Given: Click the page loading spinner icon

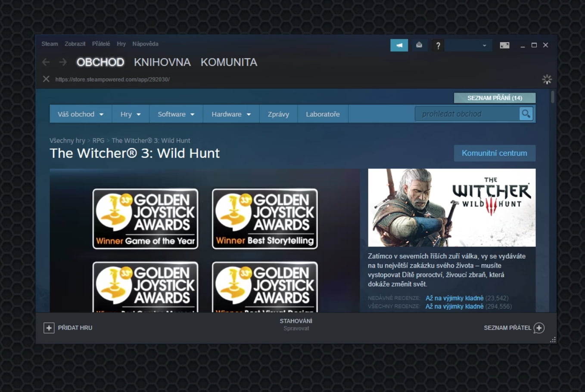Looking at the screenshot, I should 547,79.
